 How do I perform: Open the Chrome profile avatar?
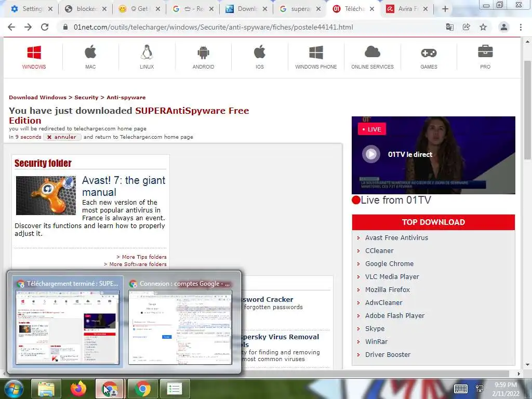504,27
